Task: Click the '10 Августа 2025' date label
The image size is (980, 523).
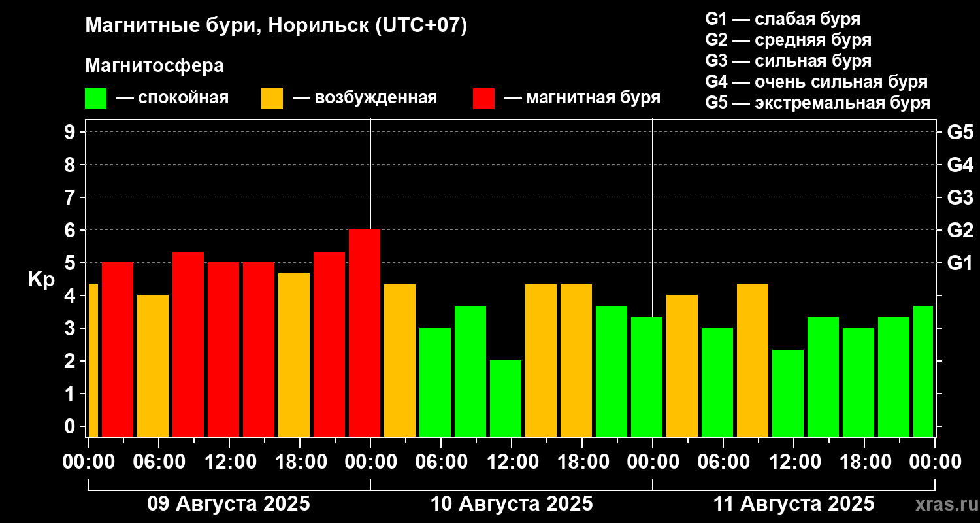Action: 512,504
